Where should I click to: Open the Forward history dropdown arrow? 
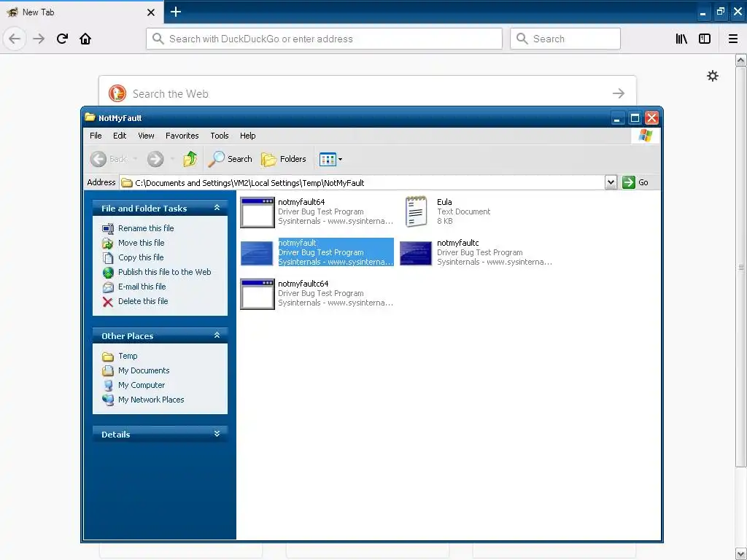tap(172, 159)
